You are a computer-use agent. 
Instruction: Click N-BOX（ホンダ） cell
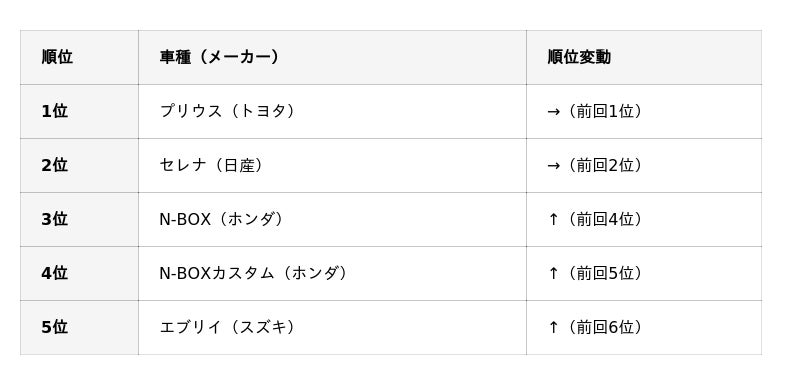pos(332,219)
